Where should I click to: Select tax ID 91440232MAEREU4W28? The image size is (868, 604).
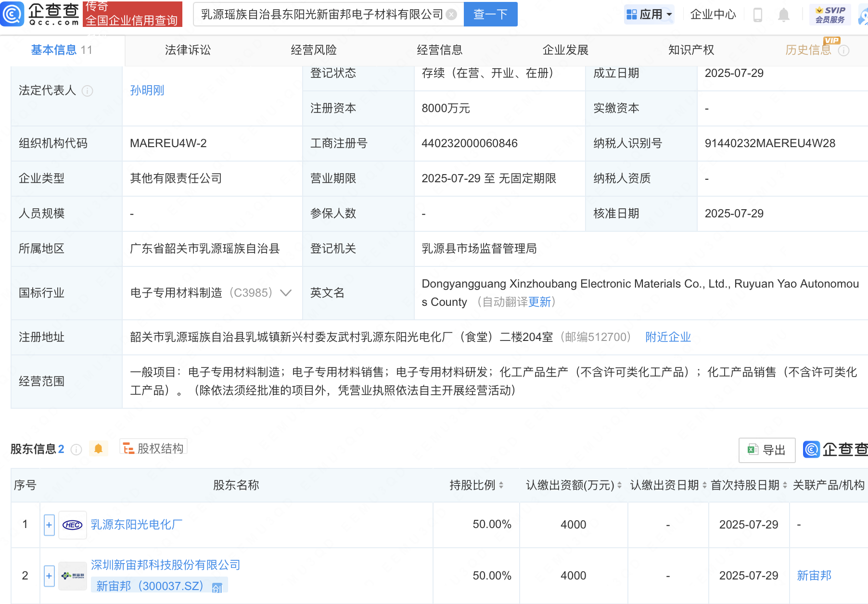770,143
